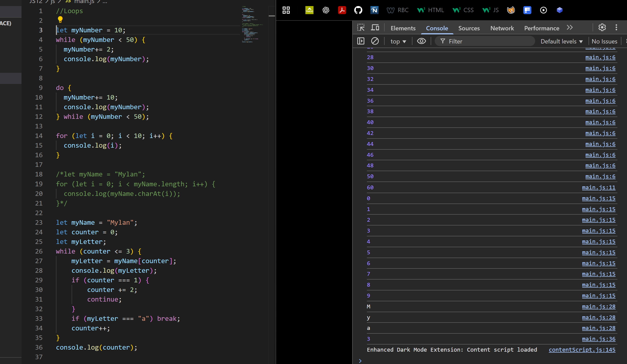The height and width of the screenshot is (364, 627).
Task: Click the live expression eye icon
Action: click(421, 41)
